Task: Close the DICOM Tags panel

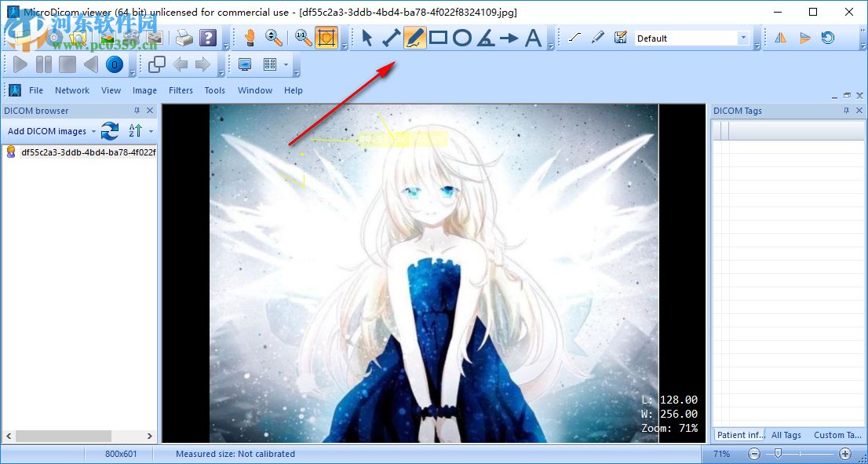Action: coord(859,111)
